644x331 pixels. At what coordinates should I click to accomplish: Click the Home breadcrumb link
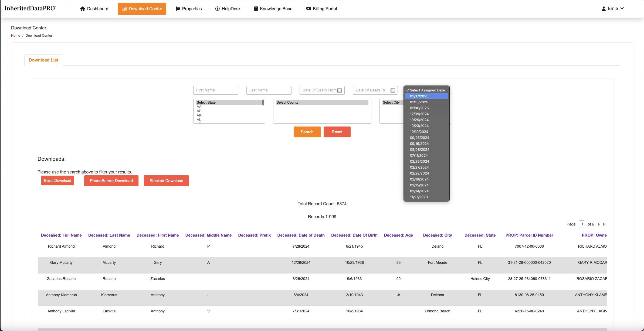click(16, 35)
